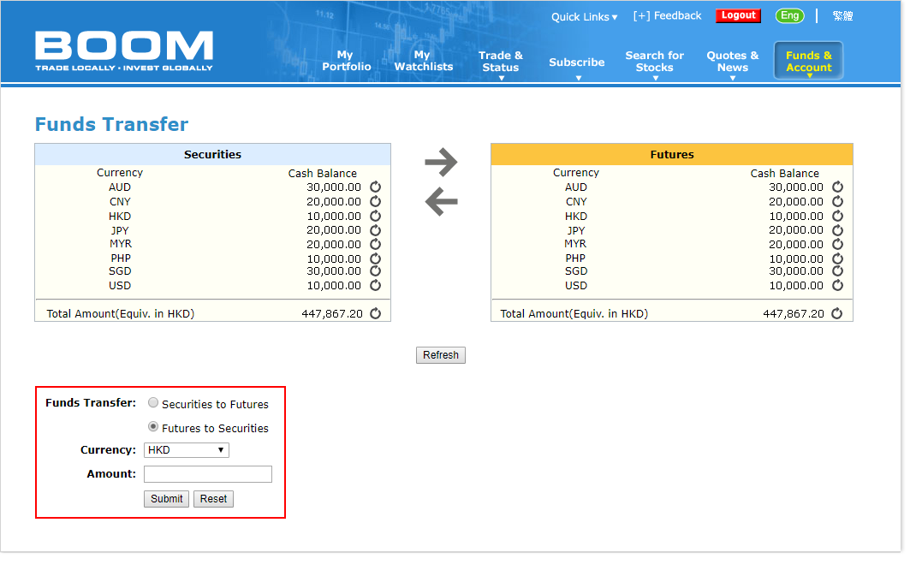This screenshot has height=588, width=916.
Task: Go to My Portfolio
Action: click(347, 61)
